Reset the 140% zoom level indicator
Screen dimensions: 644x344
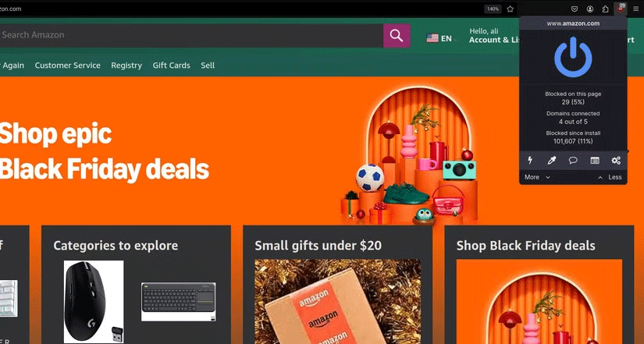(x=493, y=9)
